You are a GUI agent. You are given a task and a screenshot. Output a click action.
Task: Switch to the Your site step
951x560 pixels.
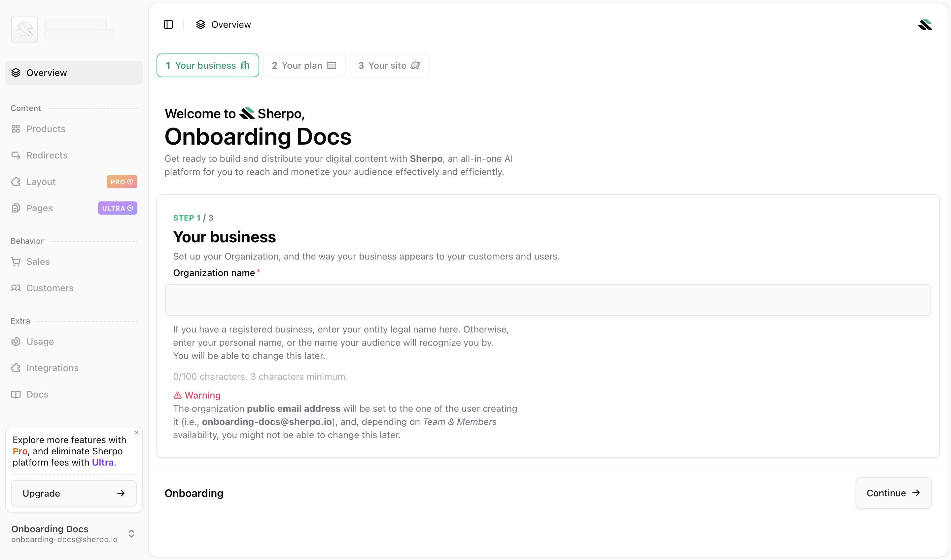click(389, 65)
